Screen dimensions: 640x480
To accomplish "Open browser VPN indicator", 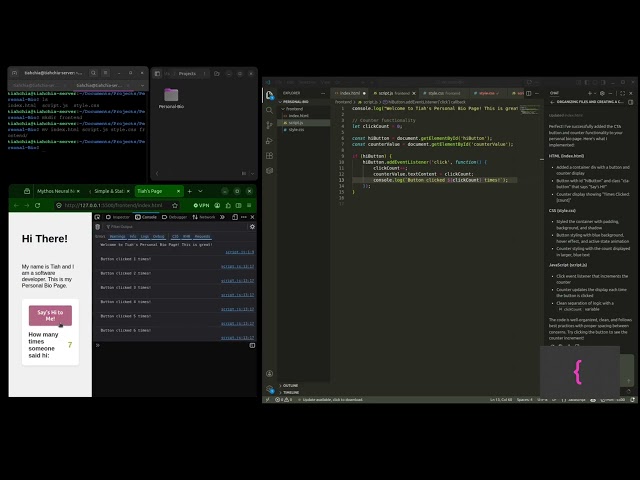I will (x=201, y=205).
